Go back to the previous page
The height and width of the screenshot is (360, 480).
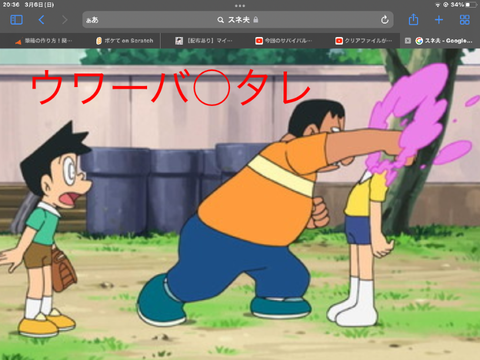(x=41, y=20)
